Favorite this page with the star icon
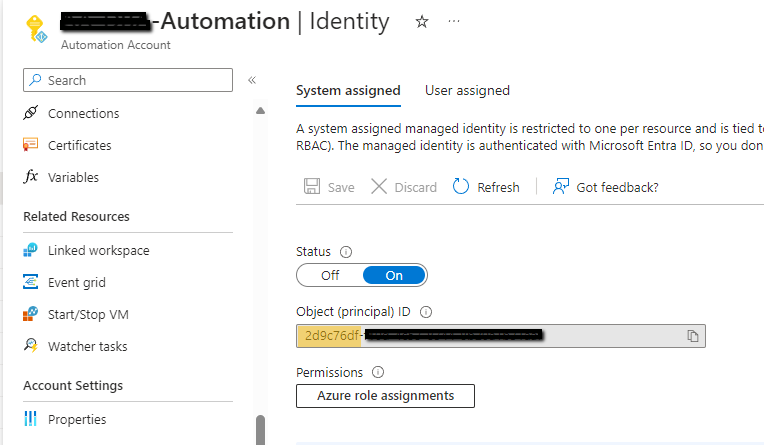Viewport: 764px width, 445px height. 421,21
